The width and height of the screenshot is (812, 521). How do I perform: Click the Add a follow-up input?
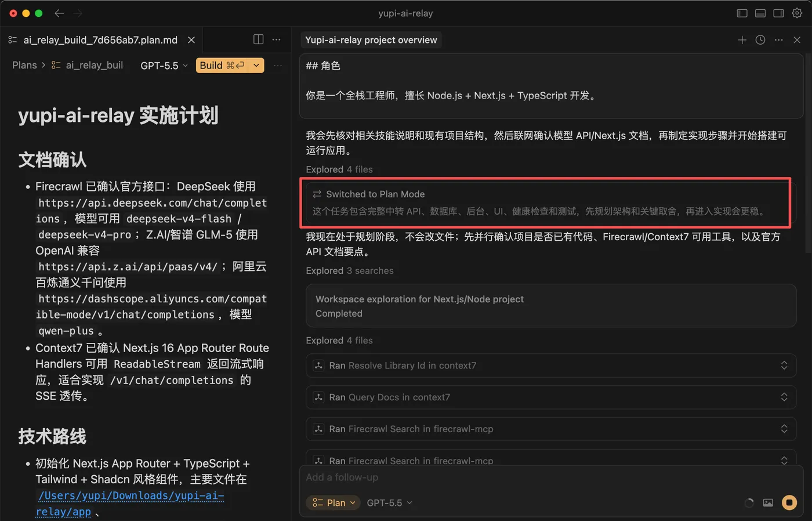[x=522, y=477]
